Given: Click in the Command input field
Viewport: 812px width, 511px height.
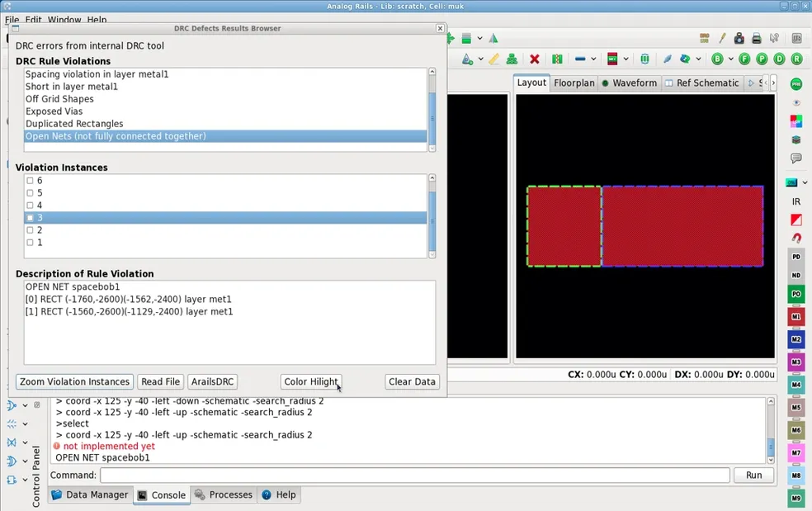Looking at the screenshot, I should pos(414,476).
